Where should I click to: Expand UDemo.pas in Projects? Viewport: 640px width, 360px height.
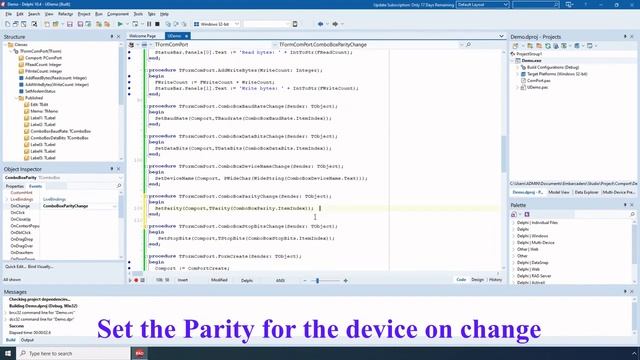click(x=518, y=87)
